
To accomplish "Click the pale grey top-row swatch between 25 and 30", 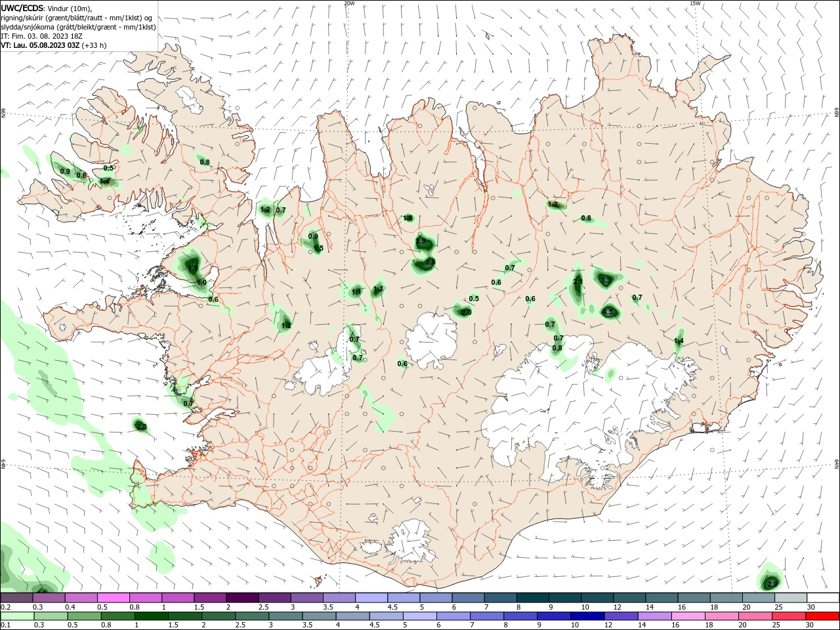I will [x=791, y=598].
